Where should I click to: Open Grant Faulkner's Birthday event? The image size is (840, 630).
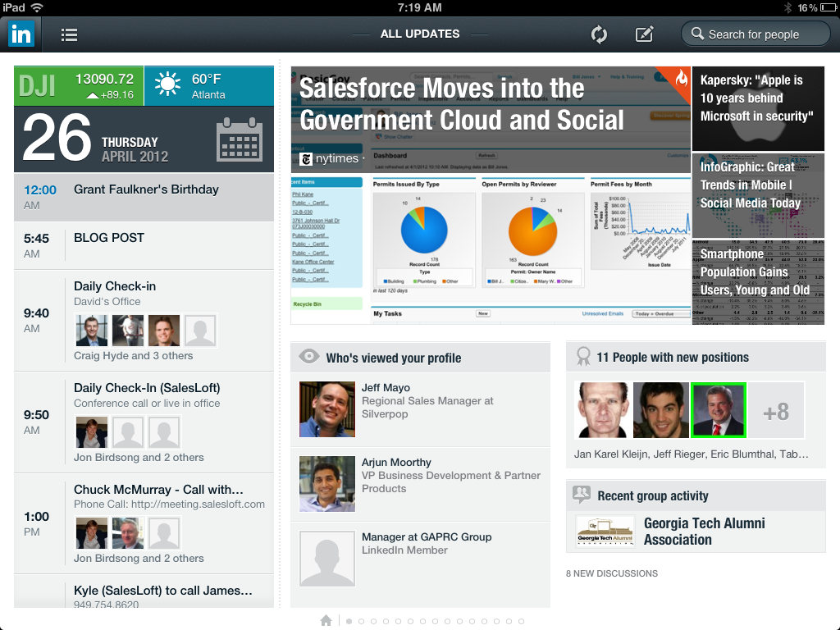(x=144, y=197)
